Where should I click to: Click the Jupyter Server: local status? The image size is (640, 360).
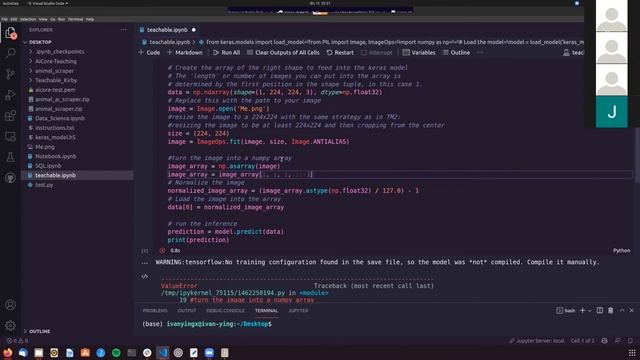point(537,340)
